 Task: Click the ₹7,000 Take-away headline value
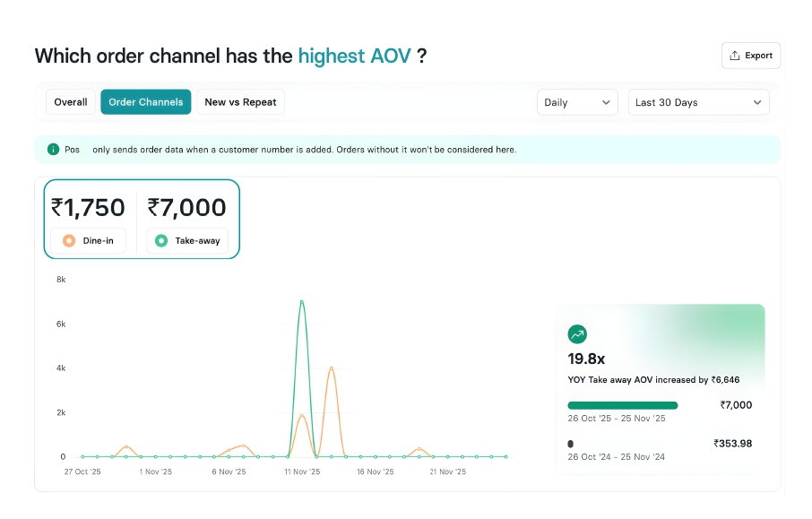(x=186, y=208)
